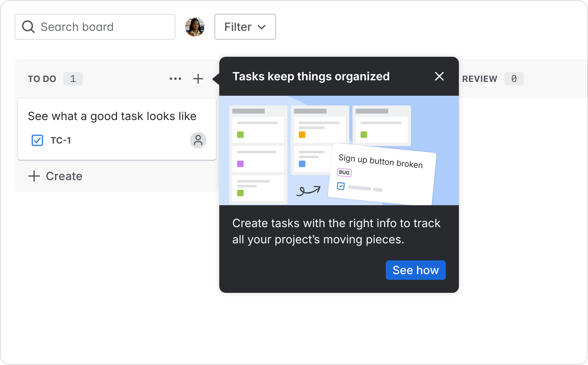Focus the Search board field
The image size is (588, 365).
point(95,27)
